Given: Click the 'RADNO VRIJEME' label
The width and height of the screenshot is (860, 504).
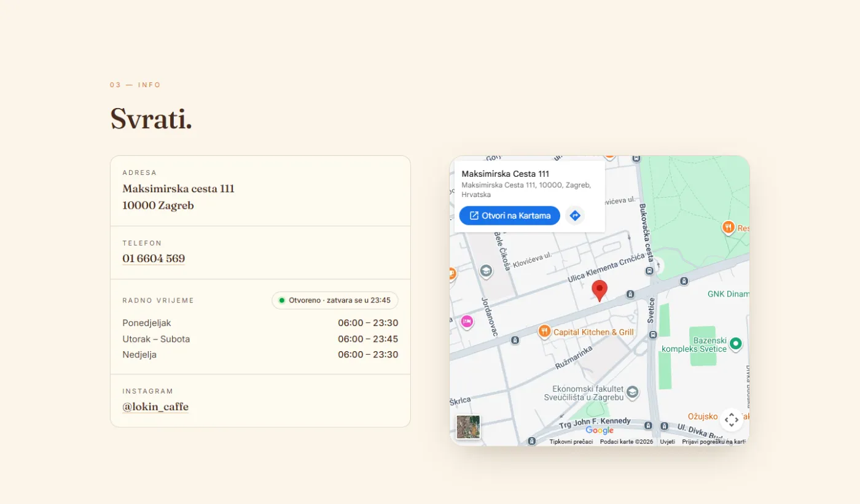Looking at the screenshot, I should click(x=158, y=300).
